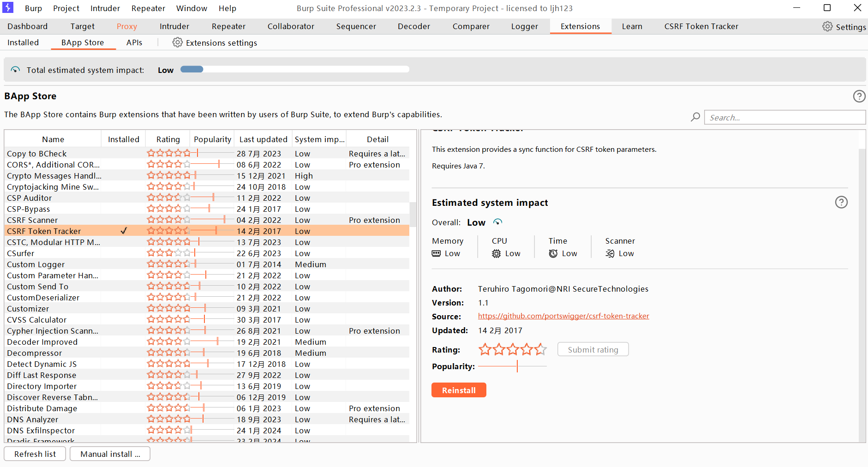
Task: Focus the BApp Store search field
Action: 784,117
